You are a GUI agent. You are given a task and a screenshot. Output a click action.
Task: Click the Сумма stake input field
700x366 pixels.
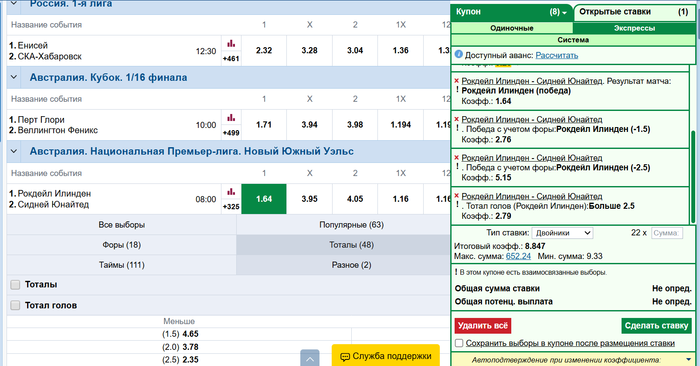[667, 233]
